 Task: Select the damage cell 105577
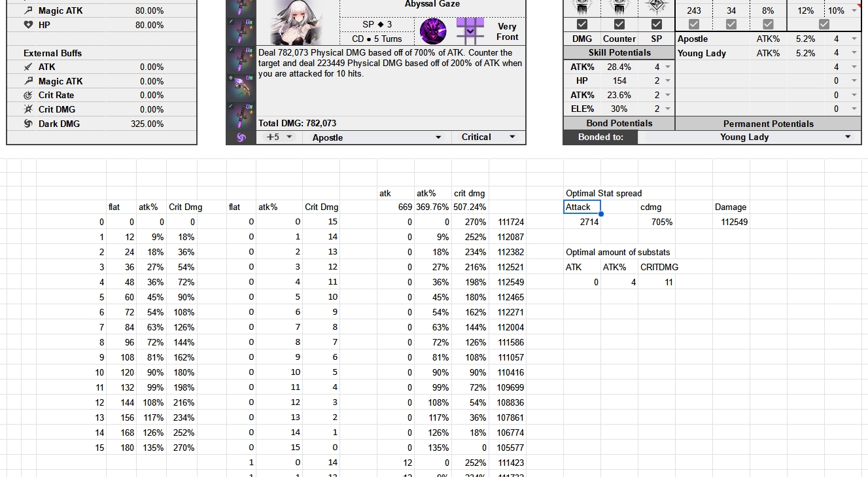[x=510, y=448]
